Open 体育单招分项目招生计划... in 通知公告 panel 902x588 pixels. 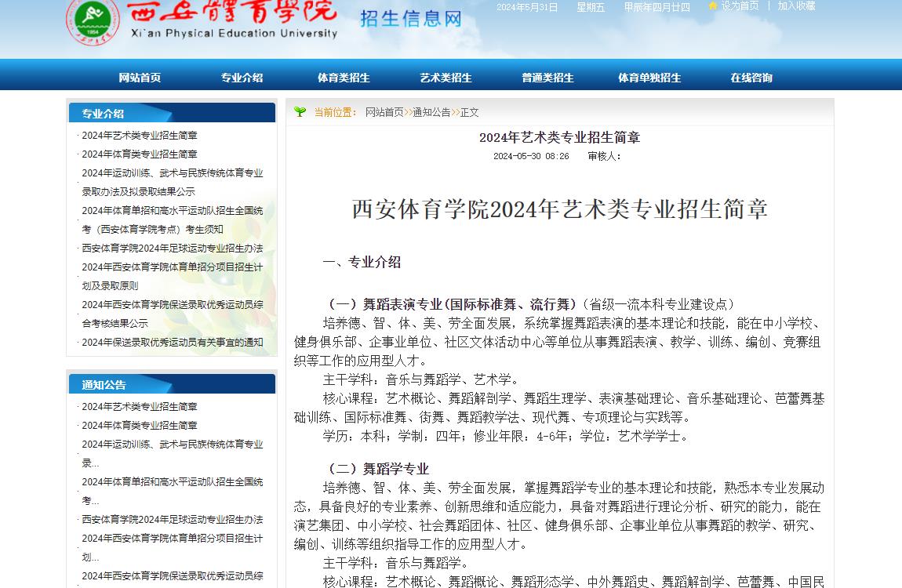coord(172,548)
